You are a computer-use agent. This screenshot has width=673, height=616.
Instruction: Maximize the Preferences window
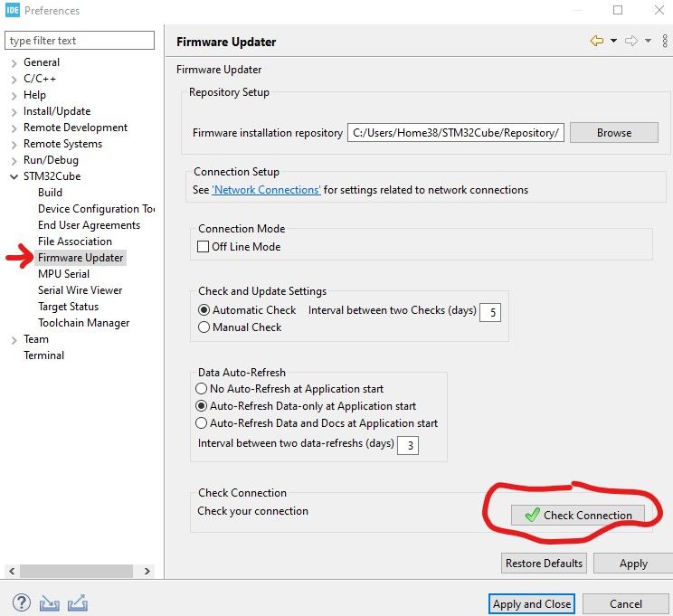point(618,10)
